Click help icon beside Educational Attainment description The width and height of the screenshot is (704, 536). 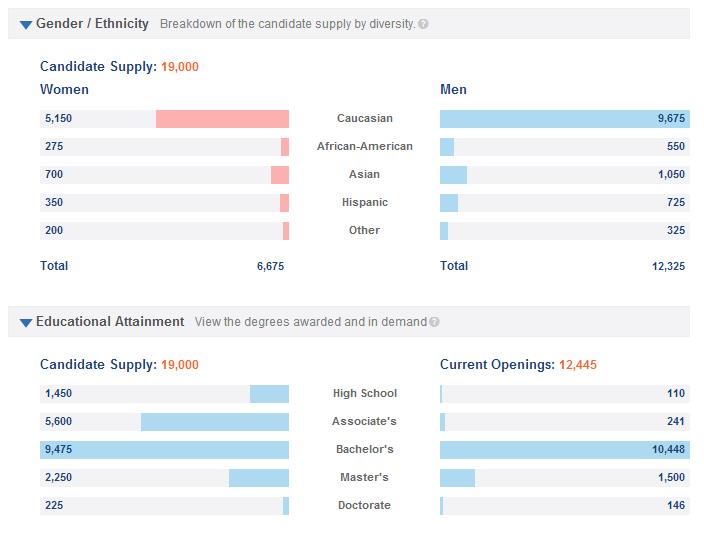pyautogui.click(x=434, y=322)
